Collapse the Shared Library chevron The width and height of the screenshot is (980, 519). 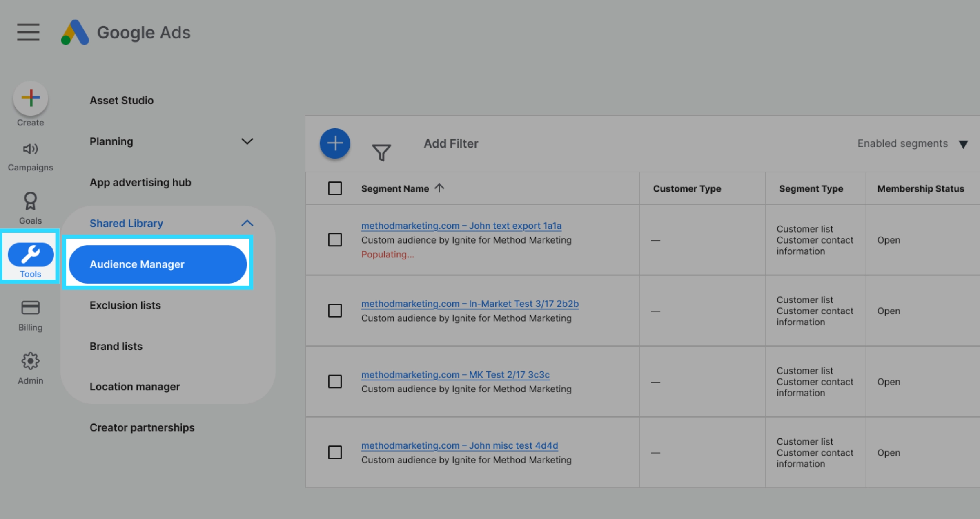(247, 223)
